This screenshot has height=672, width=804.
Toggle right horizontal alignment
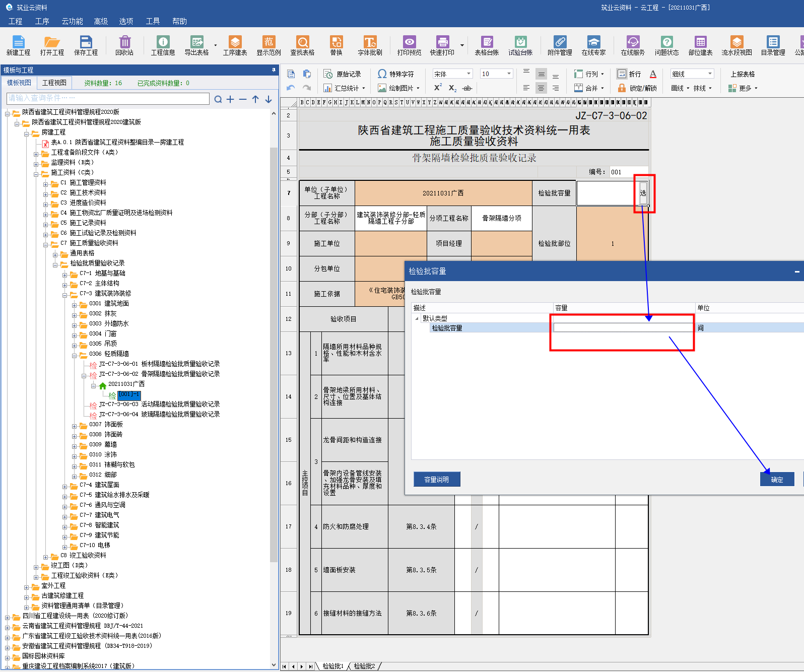(x=555, y=88)
